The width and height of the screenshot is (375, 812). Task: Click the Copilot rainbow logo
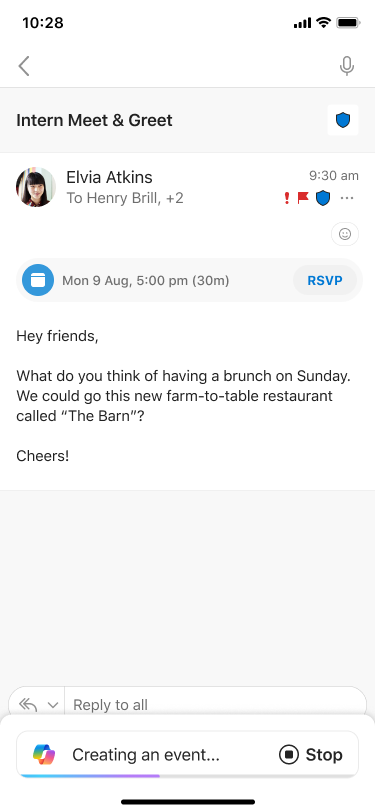coord(44,755)
